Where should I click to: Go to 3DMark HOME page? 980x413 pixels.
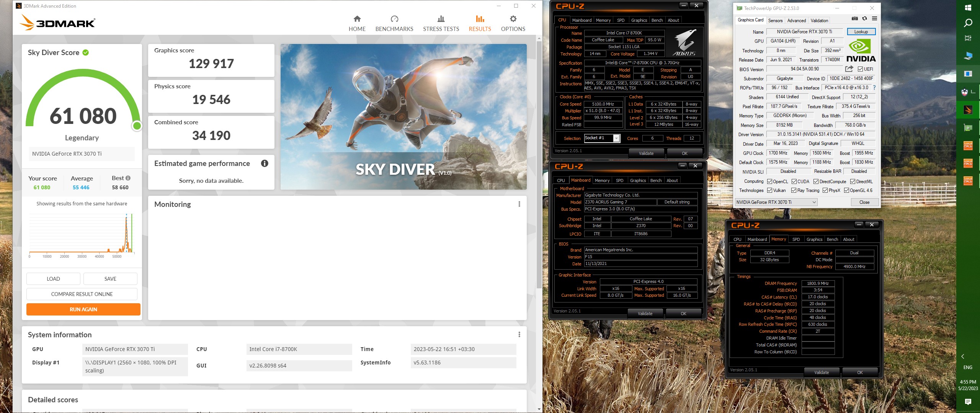click(x=357, y=24)
